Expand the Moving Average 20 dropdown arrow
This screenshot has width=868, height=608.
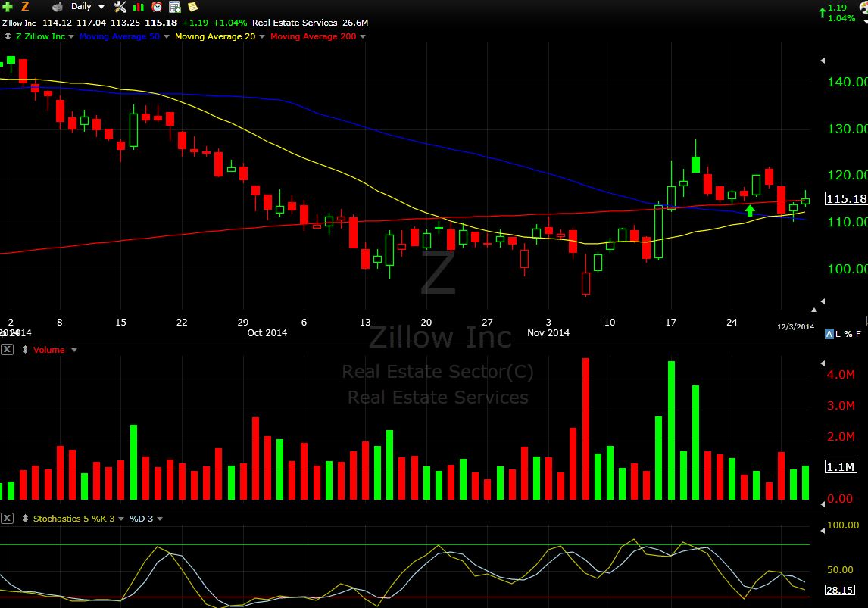(x=262, y=36)
